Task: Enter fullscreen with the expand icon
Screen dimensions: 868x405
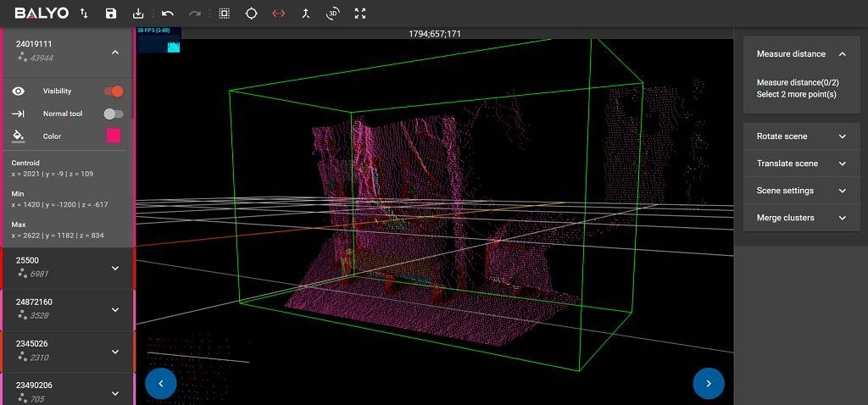Action: pyautogui.click(x=360, y=14)
